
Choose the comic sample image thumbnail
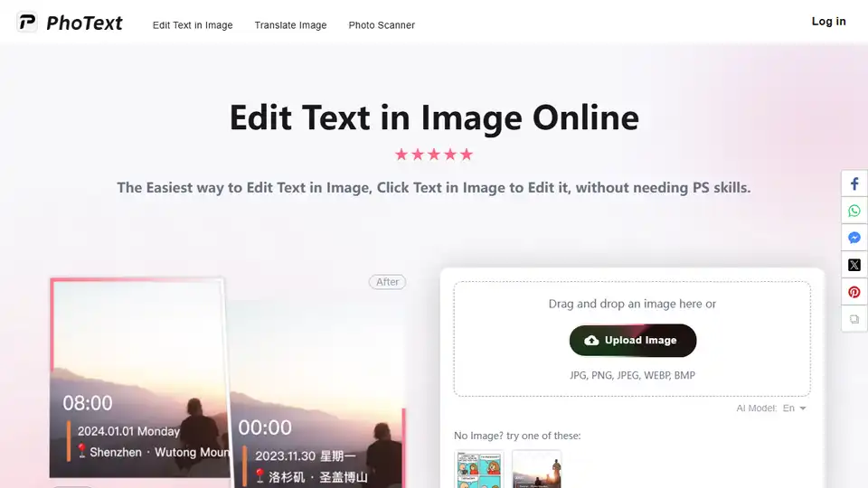tap(479, 469)
